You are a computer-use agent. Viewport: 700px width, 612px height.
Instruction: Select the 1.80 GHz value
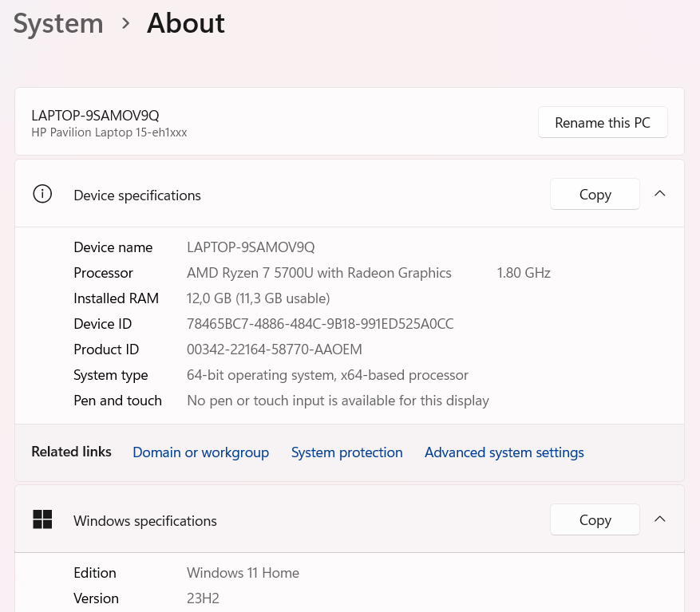click(524, 273)
